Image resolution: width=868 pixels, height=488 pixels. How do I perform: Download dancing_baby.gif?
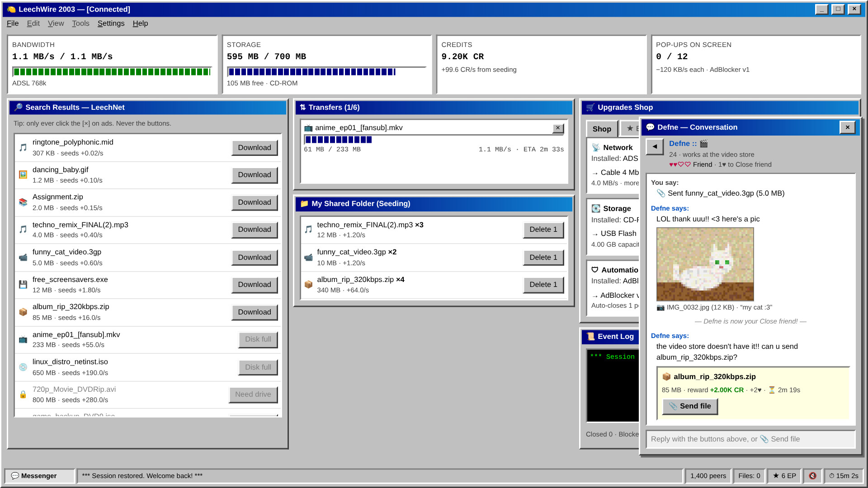(255, 175)
